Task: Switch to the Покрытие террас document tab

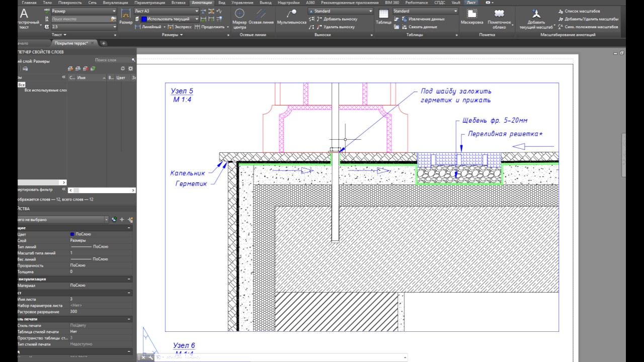Action: tap(74, 43)
